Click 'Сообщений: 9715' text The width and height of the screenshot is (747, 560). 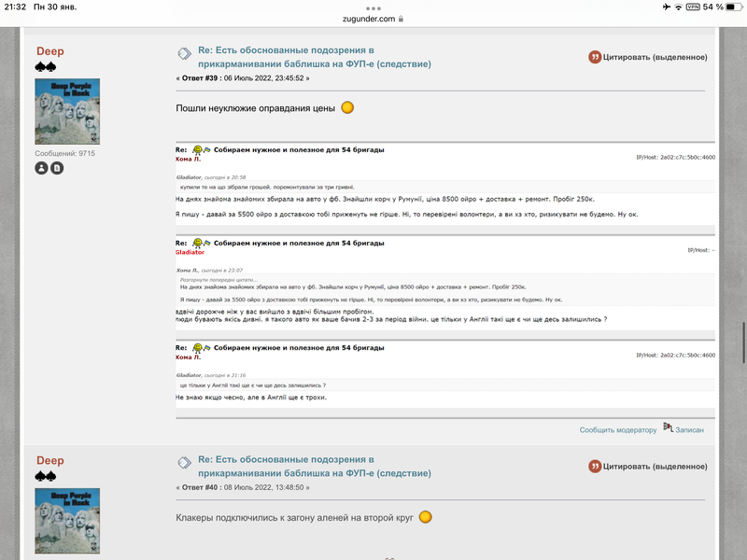point(64,153)
